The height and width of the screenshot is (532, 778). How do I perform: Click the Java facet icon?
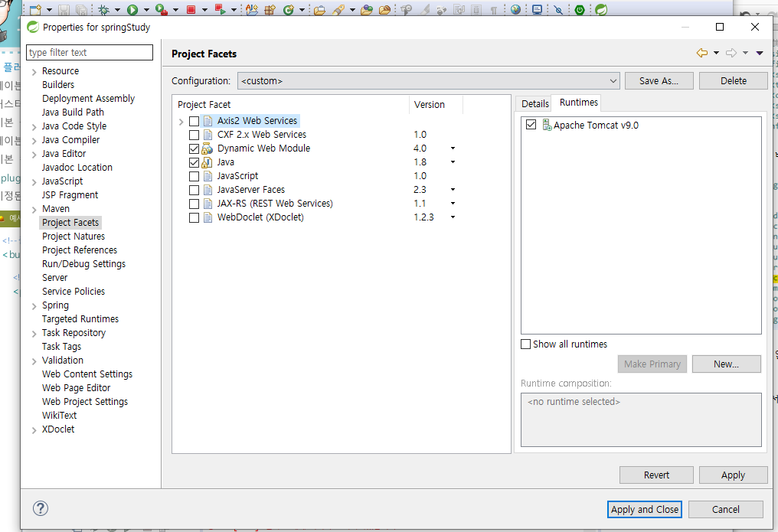tap(208, 162)
